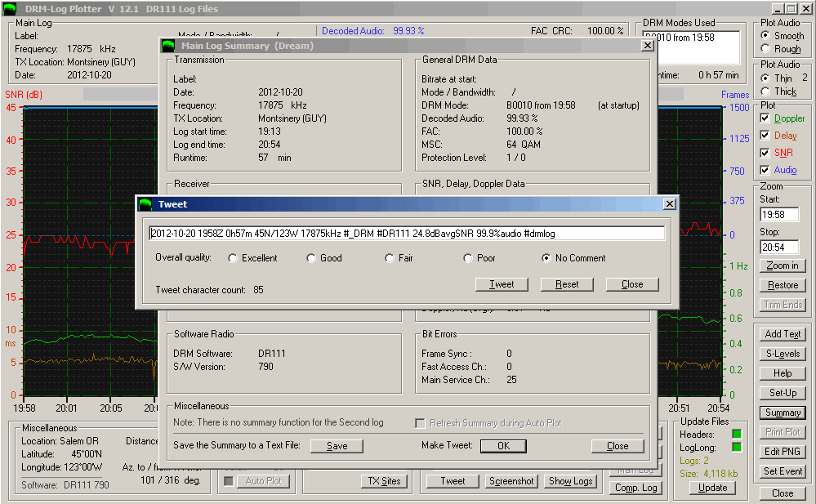Click the main window Close button
The width and height of the screenshot is (816, 504).
783,493
